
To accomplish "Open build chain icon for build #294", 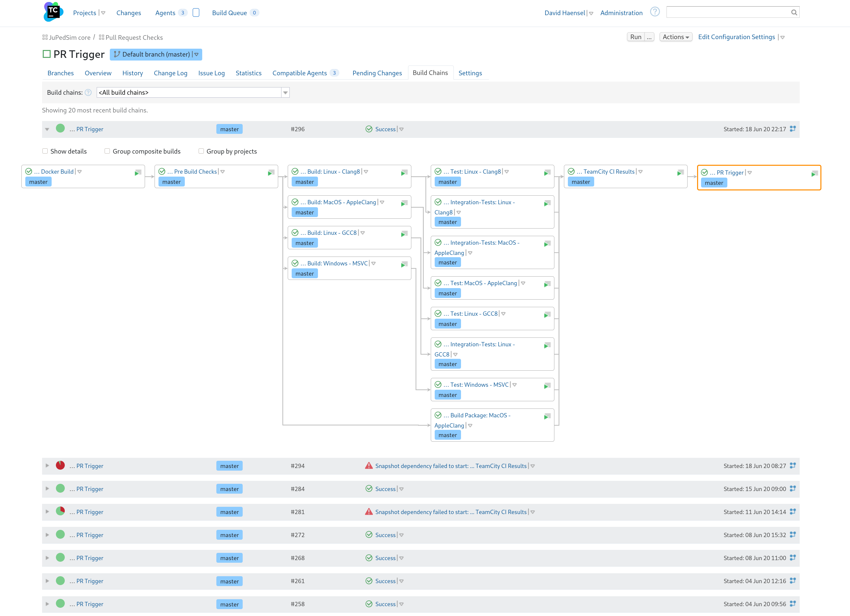I will (x=793, y=465).
